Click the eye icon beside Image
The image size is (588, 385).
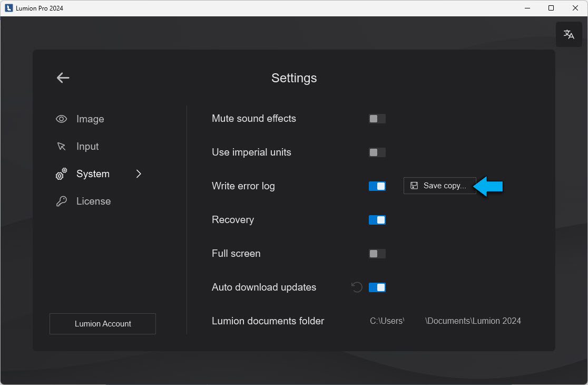(x=62, y=119)
